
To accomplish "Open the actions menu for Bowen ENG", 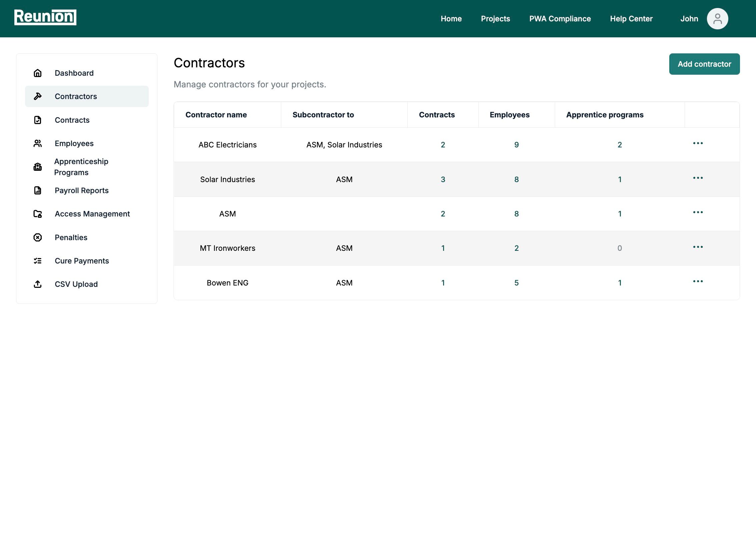I will click(x=698, y=281).
